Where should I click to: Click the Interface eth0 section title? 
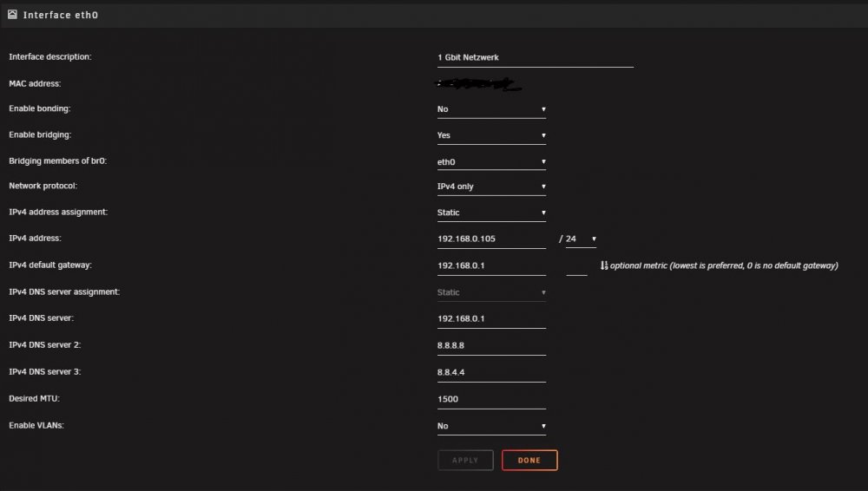[x=61, y=15]
